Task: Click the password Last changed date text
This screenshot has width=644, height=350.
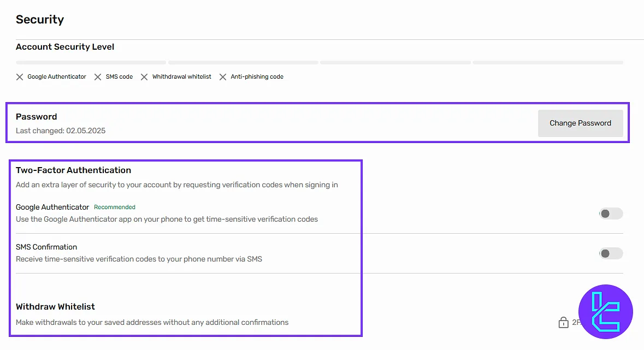Action: (61, 131)
